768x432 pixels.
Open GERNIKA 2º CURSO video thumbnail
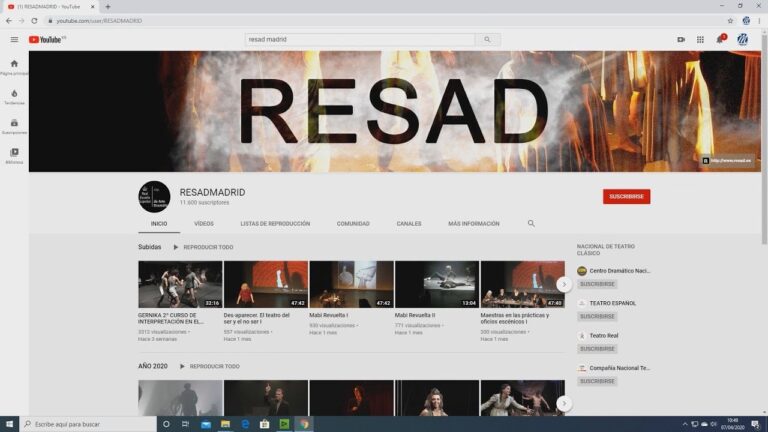(x=180, y=285)
